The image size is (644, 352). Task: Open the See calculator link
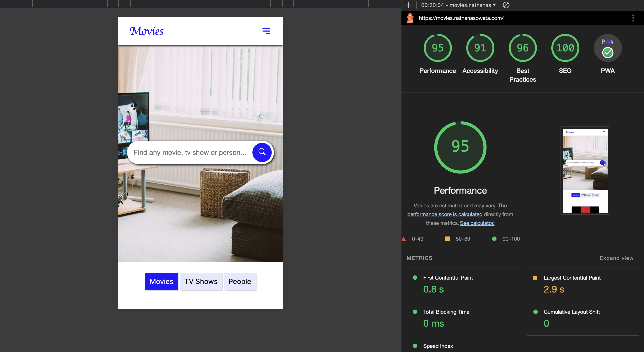click(x=477, y=223)
